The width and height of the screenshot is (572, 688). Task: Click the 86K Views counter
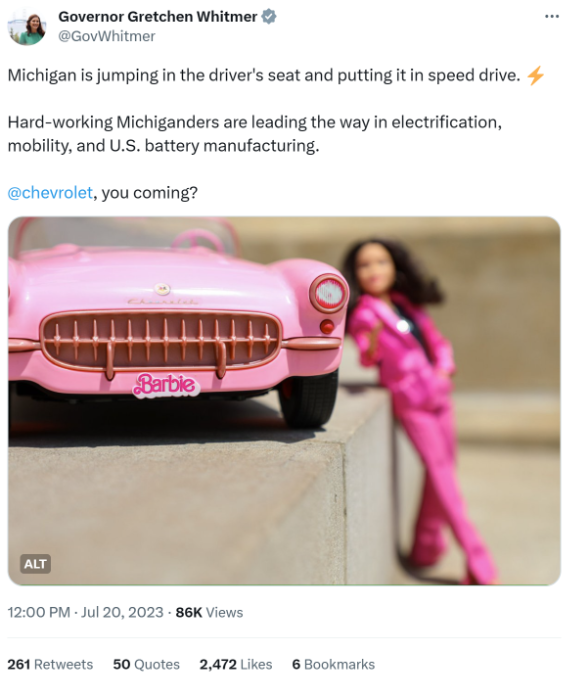click(209, 612)
